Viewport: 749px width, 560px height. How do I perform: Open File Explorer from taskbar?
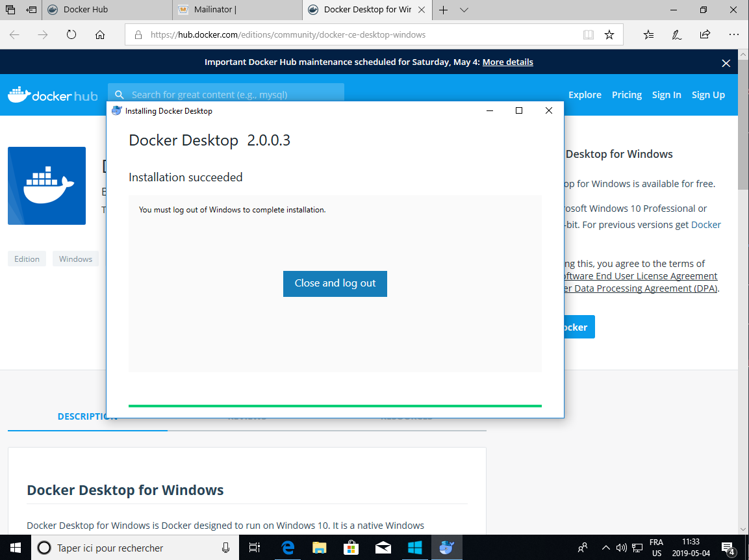pyautogui.click(x=319, y=548)
